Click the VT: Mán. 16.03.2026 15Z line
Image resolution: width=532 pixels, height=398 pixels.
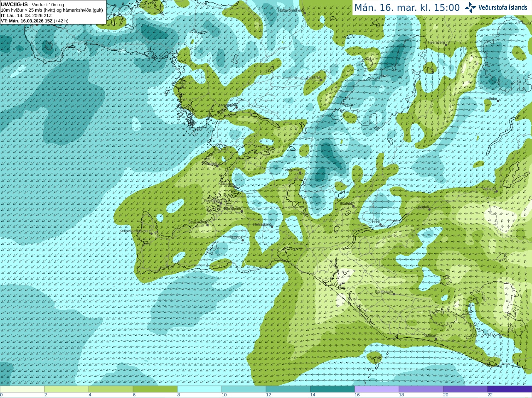(x=34, y=21)
